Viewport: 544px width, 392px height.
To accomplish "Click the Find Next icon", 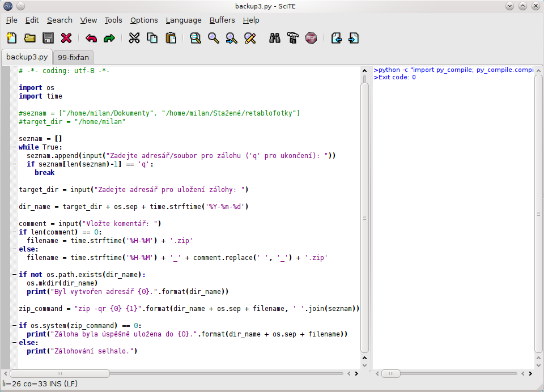I will 231,38.
